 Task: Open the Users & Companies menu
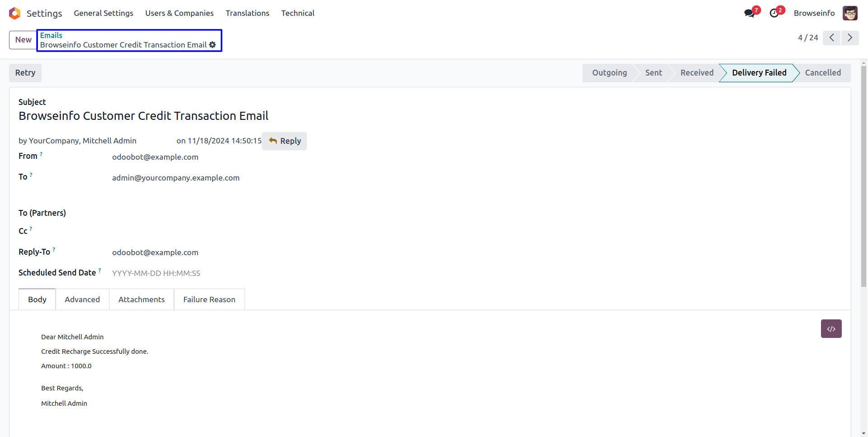pos(179,13)
